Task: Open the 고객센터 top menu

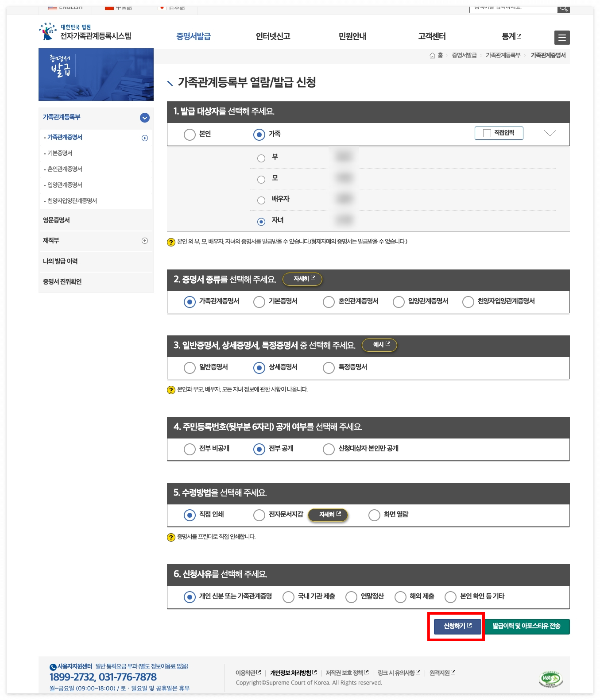Action: [x=432, y=36]
